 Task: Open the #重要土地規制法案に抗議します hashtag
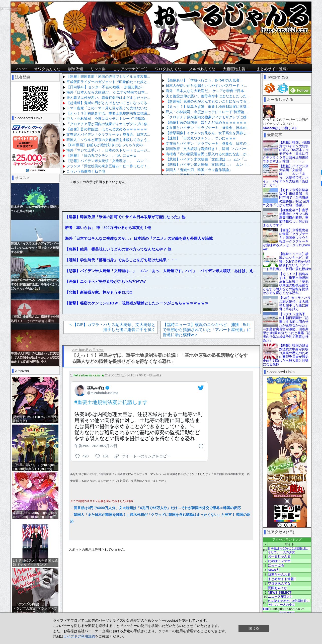(111, 402)
